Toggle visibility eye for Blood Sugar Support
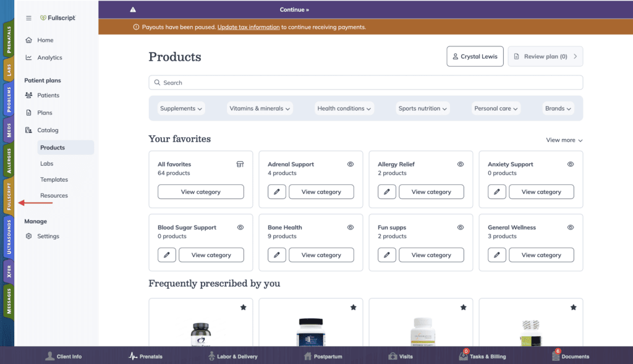 [x=240, y=227]
